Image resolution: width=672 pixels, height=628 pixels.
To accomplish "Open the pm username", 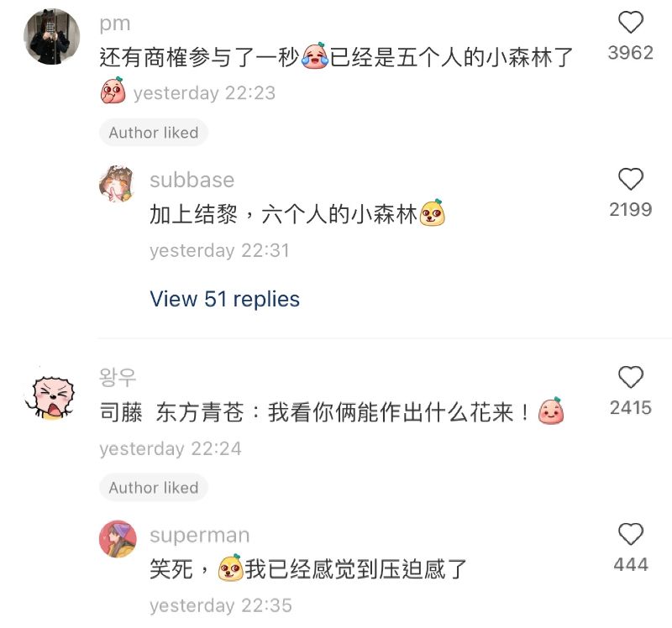I will pos(114,24).
